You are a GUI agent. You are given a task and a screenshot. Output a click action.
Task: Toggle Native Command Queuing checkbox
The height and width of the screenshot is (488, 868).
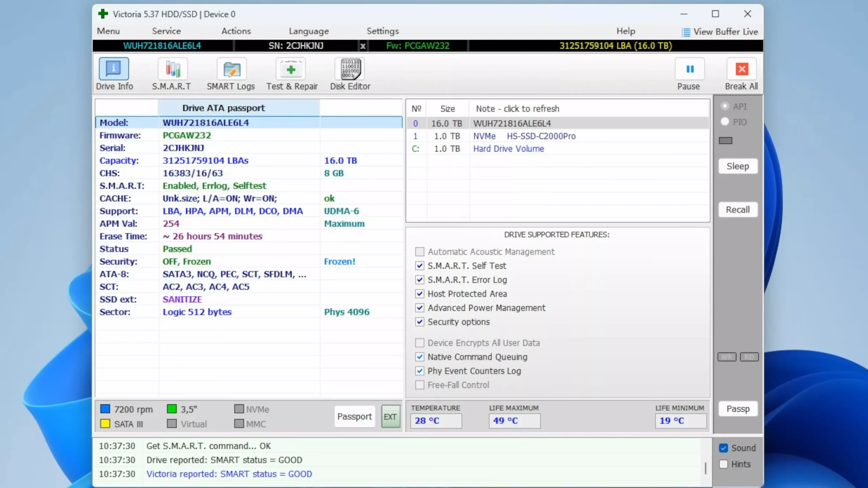pyautogui.click(x=420, y=357)
